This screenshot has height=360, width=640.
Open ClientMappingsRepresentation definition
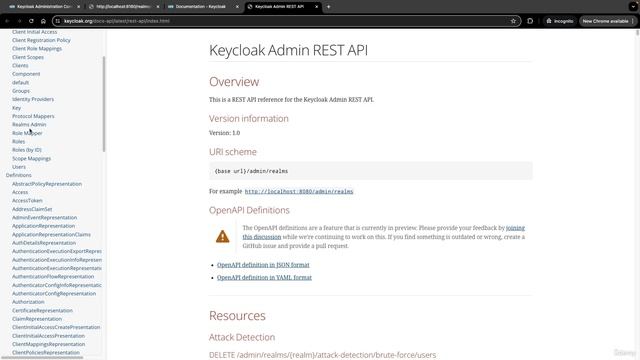(x=49, y=344)
